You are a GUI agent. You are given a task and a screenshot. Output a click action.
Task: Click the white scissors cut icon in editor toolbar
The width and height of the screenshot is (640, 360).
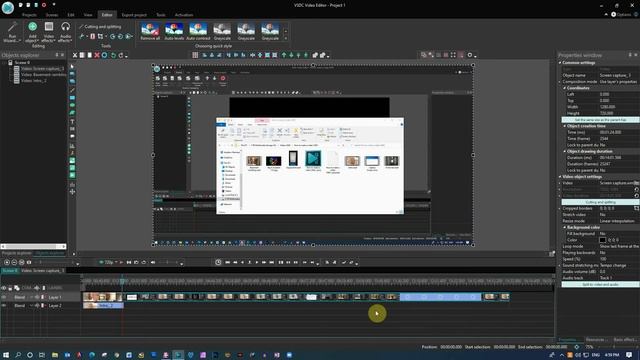point(75,55)
